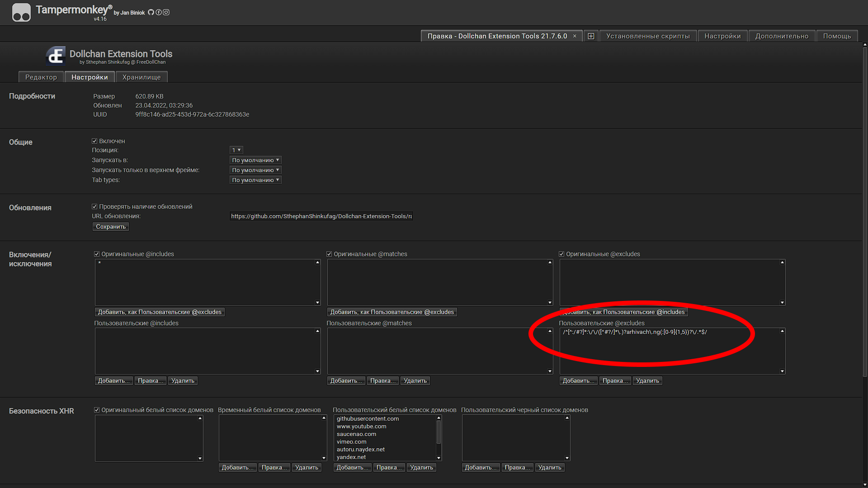Switch to the Хранилище tab
Viewport: 868px width, 488px height.
tap(142, 77)
